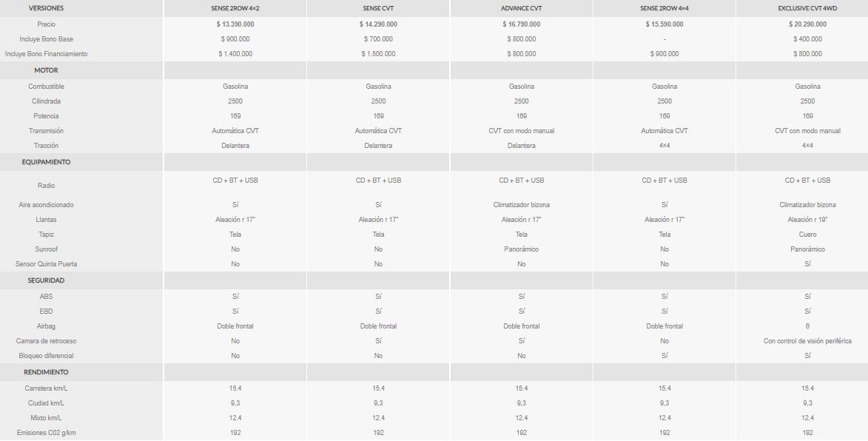Viewport: 868px width, 441px height.
Task: Click the Incluye Bono Financiamiento row label
Action: click(x=46, y=54)
